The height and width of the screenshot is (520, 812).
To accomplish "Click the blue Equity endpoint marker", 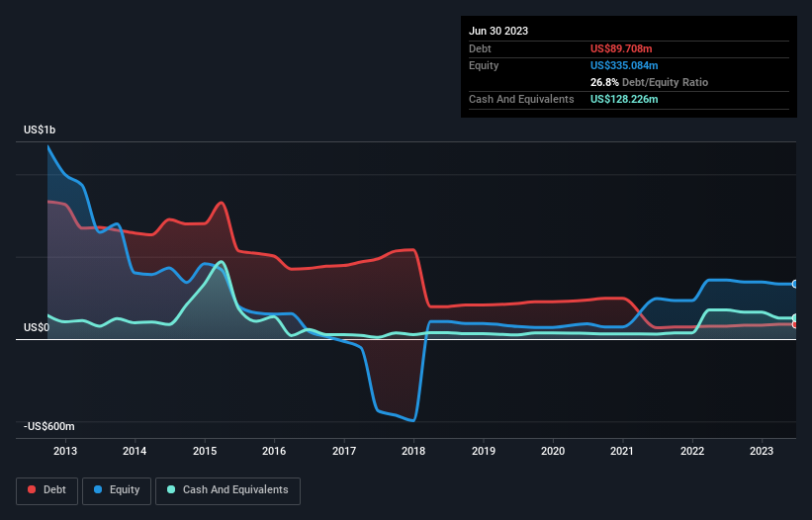I will click(x=795, y=284).
